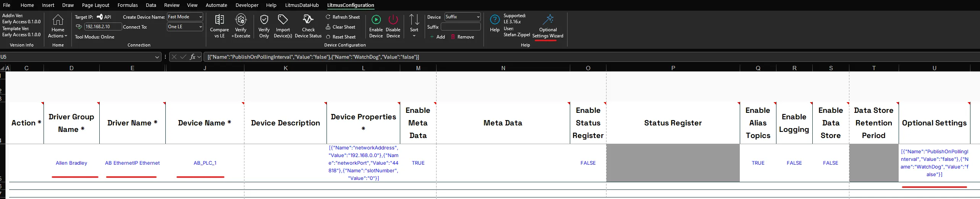Check Device Status icon
The width and height of the screenshot is (980, 199).
[308, 19]
